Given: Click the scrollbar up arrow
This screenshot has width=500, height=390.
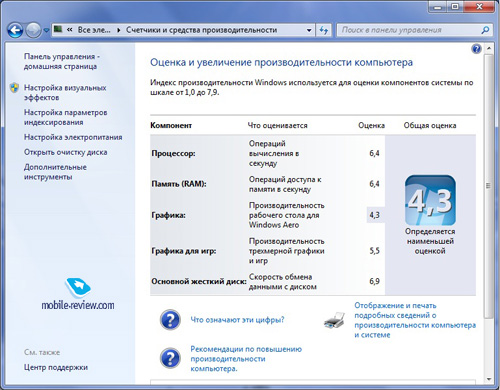Looking at the screenshot, I should 489,49.
